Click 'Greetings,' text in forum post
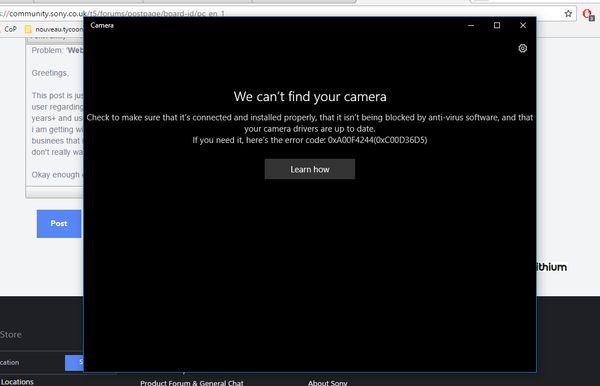The width and height of the screenshot is (600, 386). tap(50, 73)
